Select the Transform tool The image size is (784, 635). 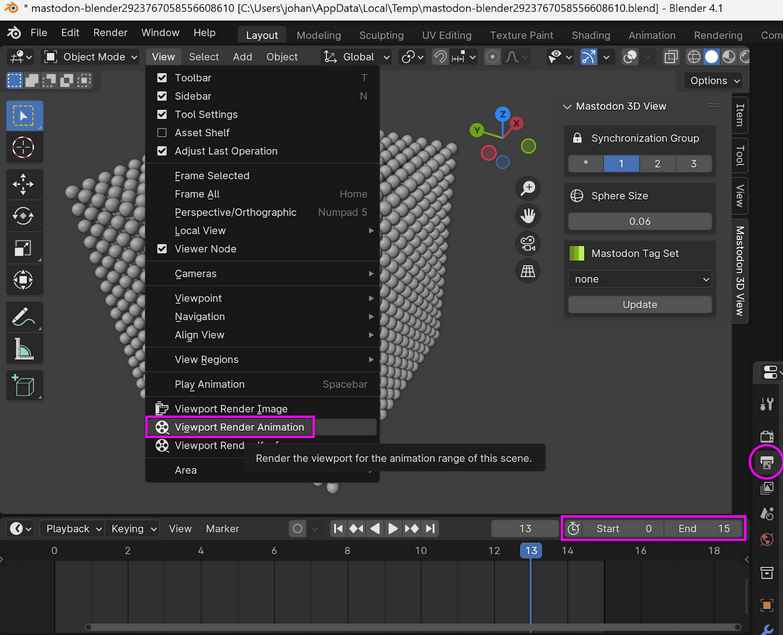24,280
